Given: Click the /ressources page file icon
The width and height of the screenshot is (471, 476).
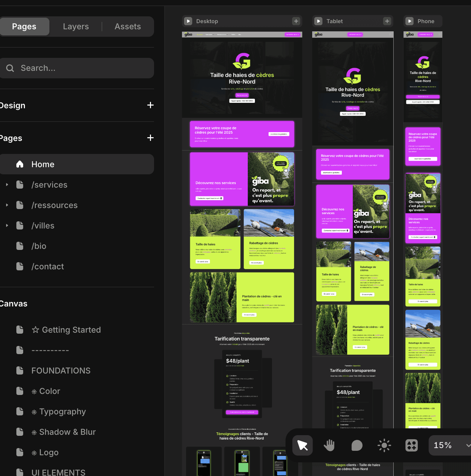Looking at the screenshot, I should pyautogui.click(x=20, y=205).
